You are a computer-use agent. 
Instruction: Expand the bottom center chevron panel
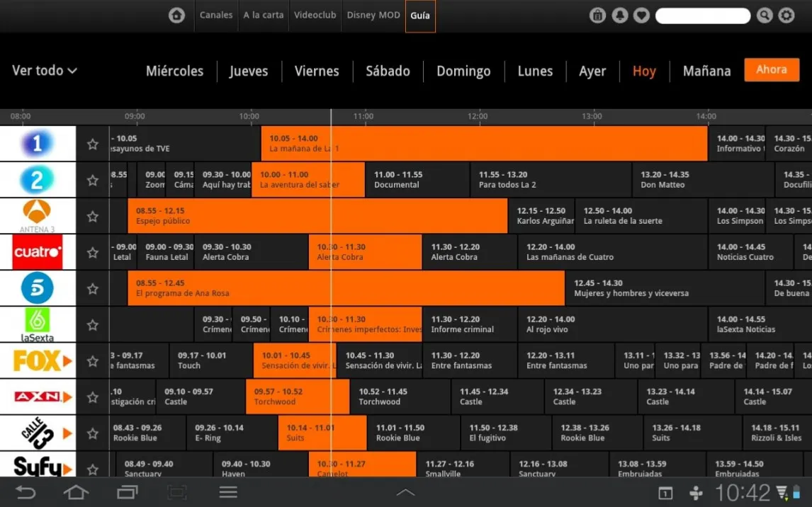[405, 492]
